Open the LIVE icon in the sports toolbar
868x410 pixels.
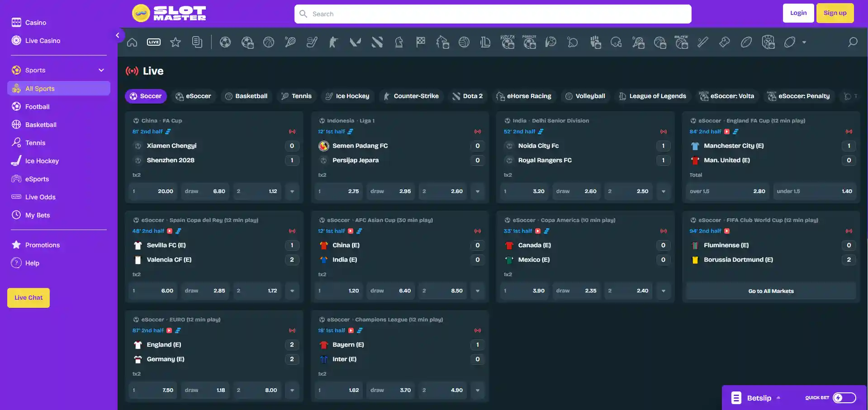coord(154,42)
